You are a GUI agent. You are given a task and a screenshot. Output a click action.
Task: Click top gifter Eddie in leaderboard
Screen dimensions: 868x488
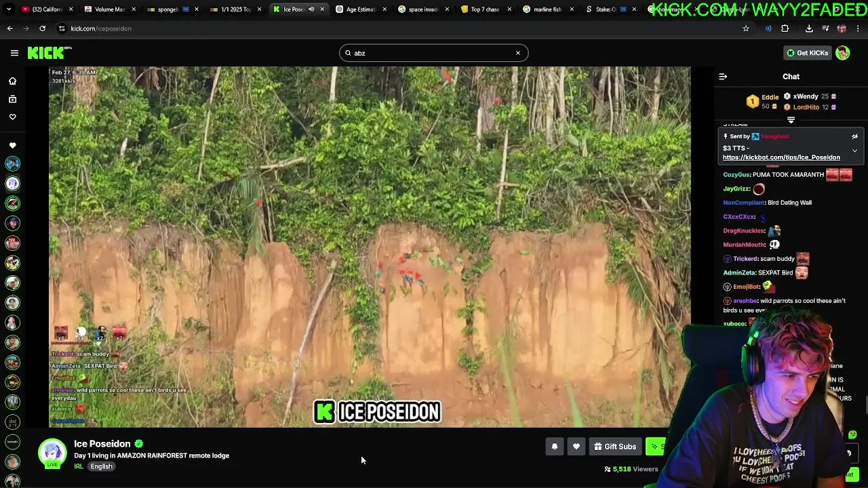[770, 97]
